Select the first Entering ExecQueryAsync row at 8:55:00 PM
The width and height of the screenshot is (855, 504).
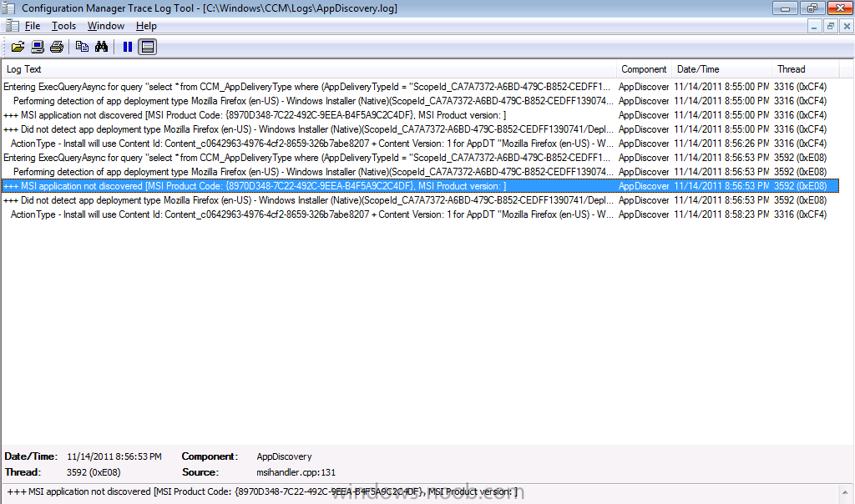[x=420, y=87]
